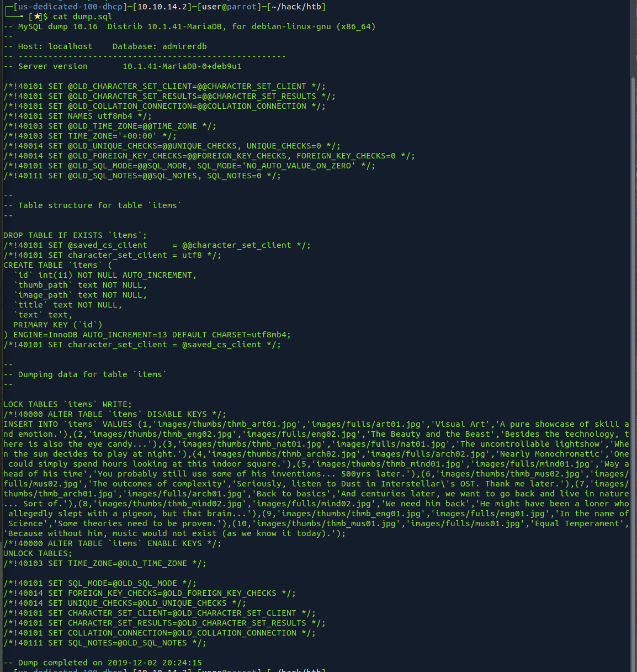Click the '~/hack/htb' path in top prompt
The width and height of the screenshot is (637, 672).
296,7
